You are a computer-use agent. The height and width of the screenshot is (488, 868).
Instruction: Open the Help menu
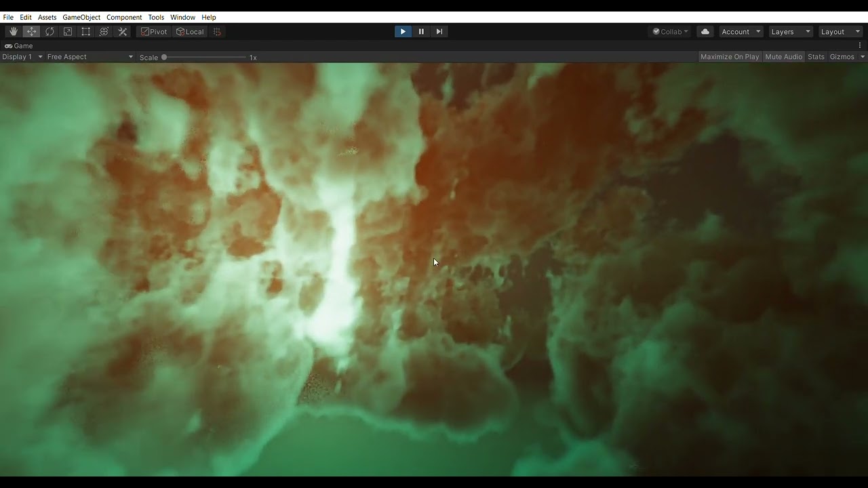coord(209,17)
